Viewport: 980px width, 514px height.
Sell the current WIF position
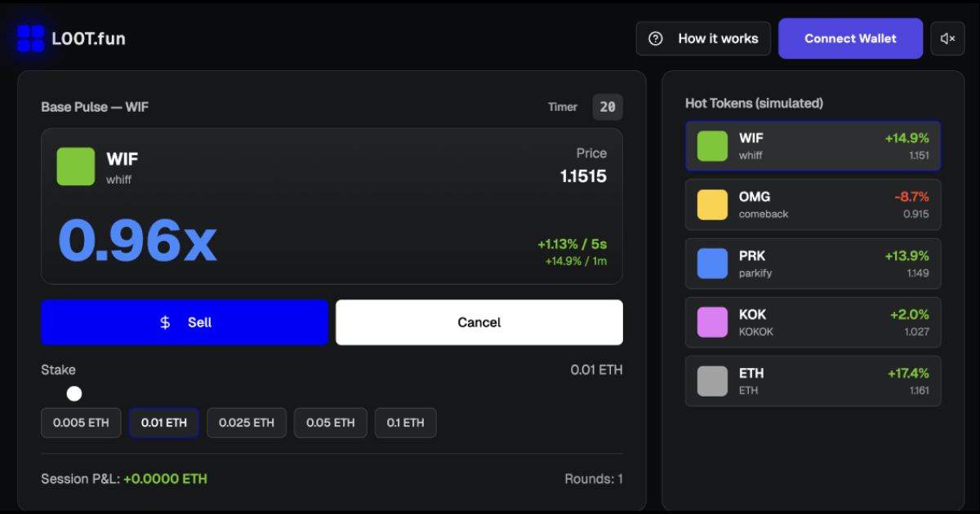tap(185, 322)
